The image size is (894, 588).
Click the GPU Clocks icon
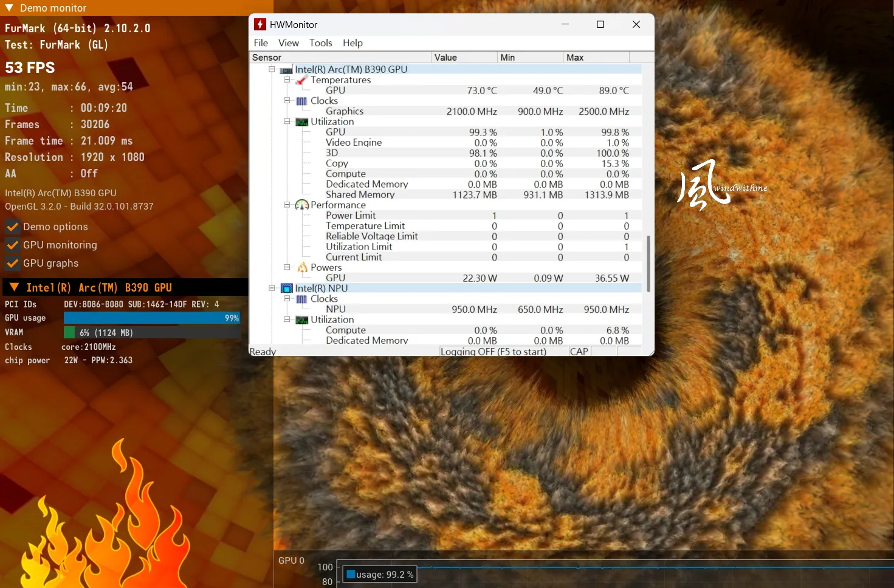click(301, 101)
